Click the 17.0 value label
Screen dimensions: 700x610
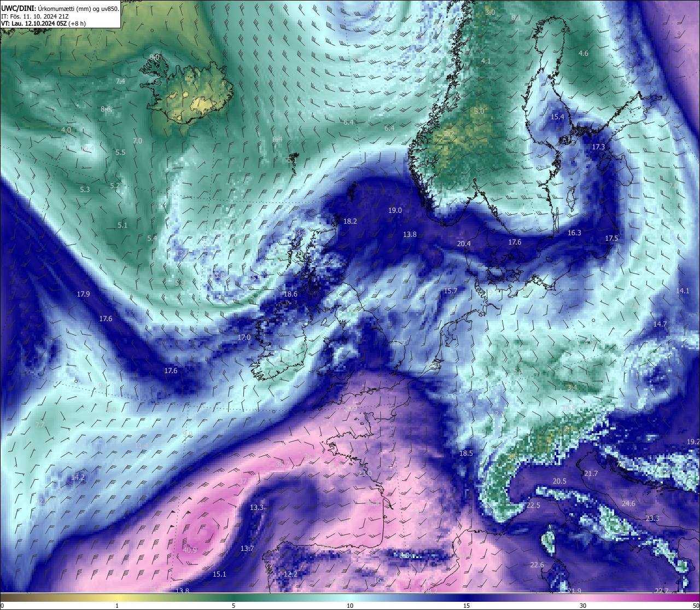click(x=244, y=338)
